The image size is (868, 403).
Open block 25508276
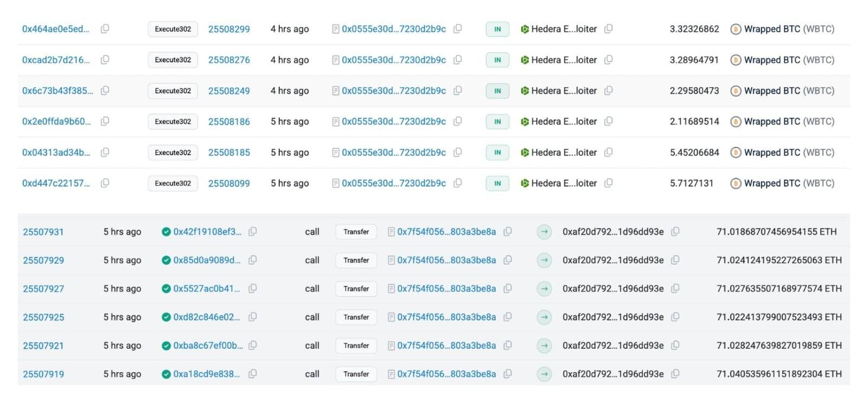229,60
